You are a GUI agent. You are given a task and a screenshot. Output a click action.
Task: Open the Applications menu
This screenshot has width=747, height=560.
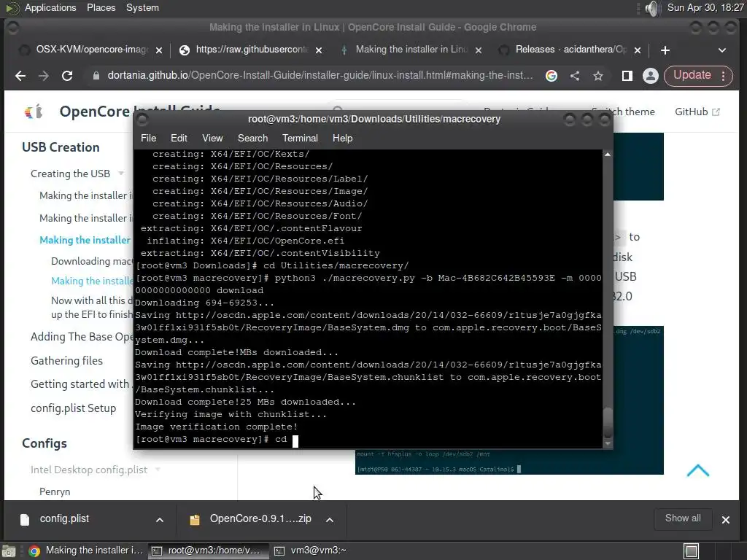point(50,7)
